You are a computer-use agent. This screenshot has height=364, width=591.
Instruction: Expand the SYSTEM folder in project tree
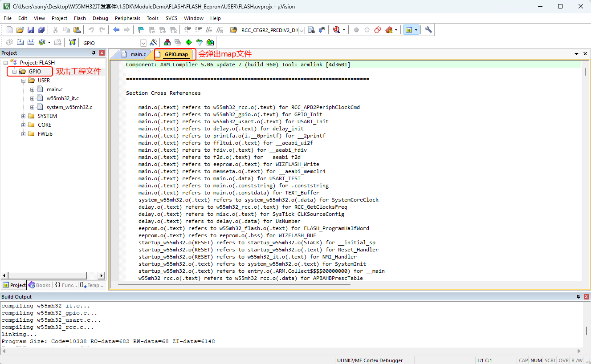pos(23,116)
